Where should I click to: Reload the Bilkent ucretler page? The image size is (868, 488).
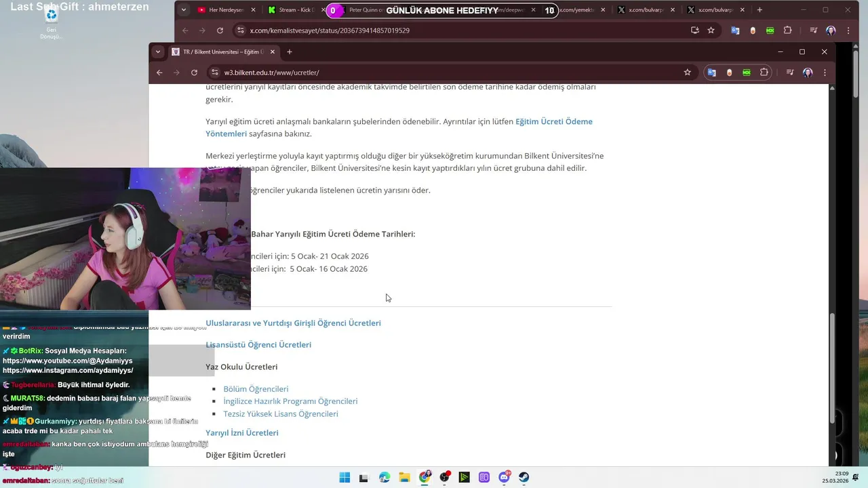pyautogui.click(x=194, y=73)
